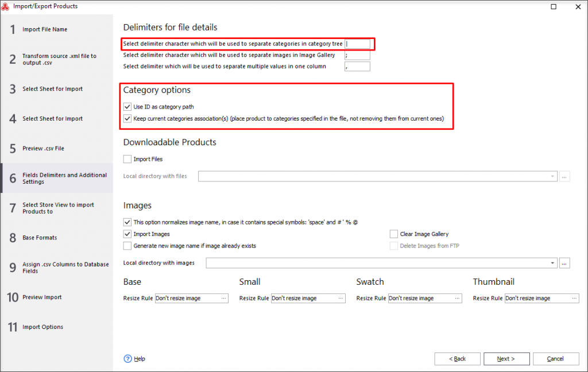The image size is (588, 372).
Task: Click the Next button
Action: point(506,359)
